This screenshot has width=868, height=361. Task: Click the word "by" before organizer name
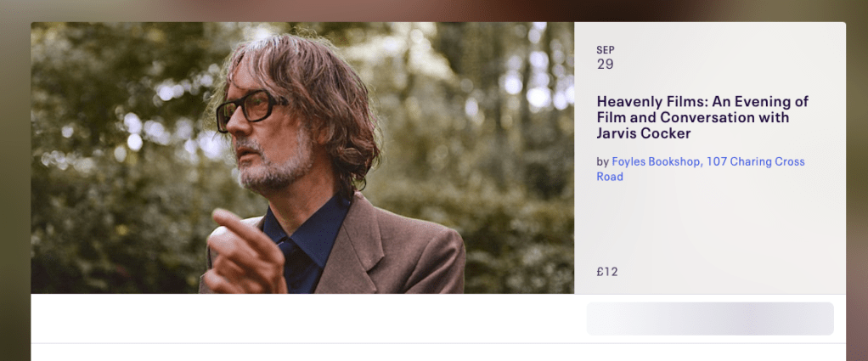click(x=603, y=161)
